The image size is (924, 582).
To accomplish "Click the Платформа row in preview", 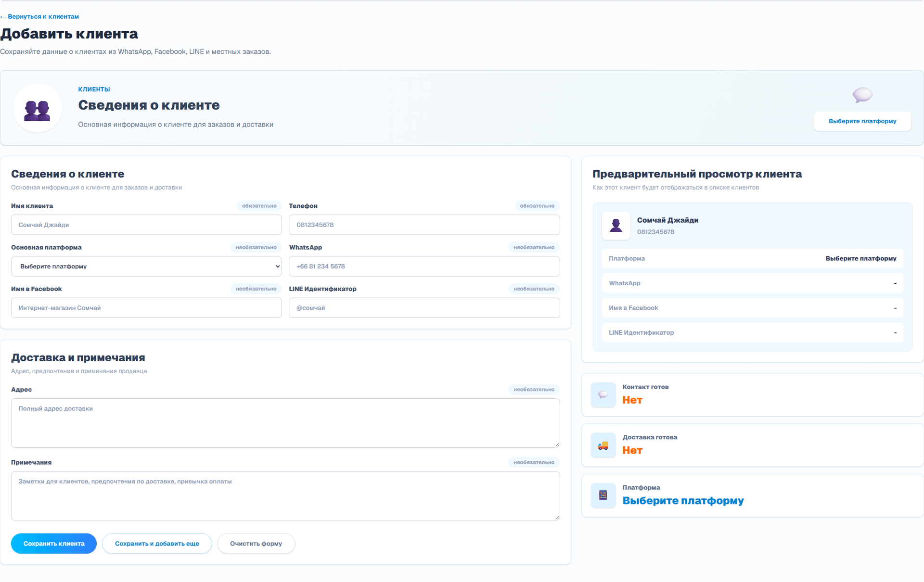I will click(753, 258).
